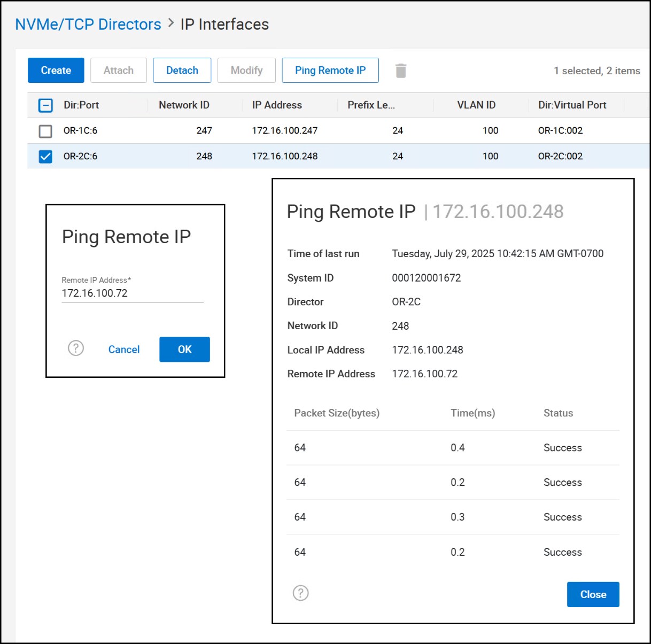
Task: Focus the Remote IP Address input field
Action: tap(133, 293)
